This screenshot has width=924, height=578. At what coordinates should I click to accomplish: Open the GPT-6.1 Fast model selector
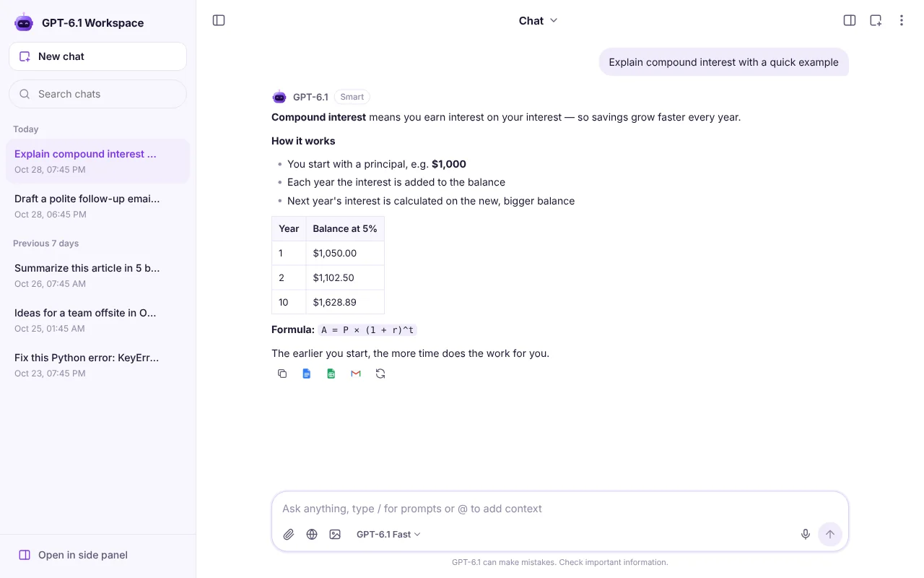[388, 535]
